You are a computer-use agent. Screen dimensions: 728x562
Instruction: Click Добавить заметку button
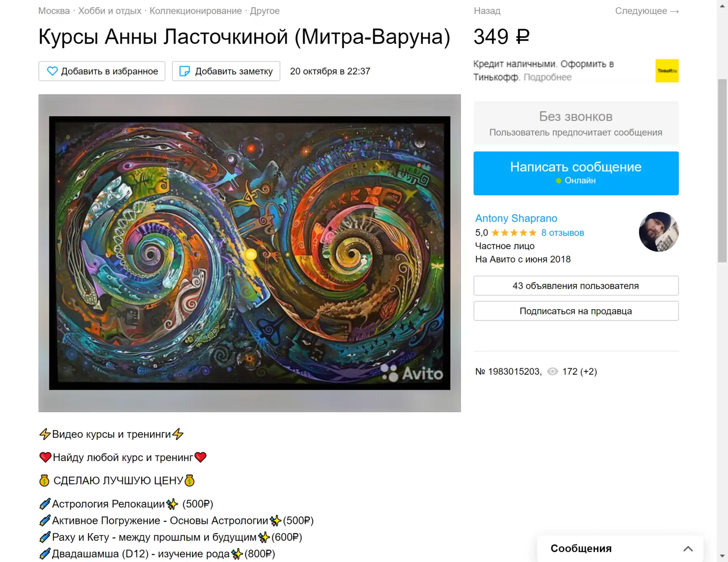pyautogui.click(x=226, y=71)
